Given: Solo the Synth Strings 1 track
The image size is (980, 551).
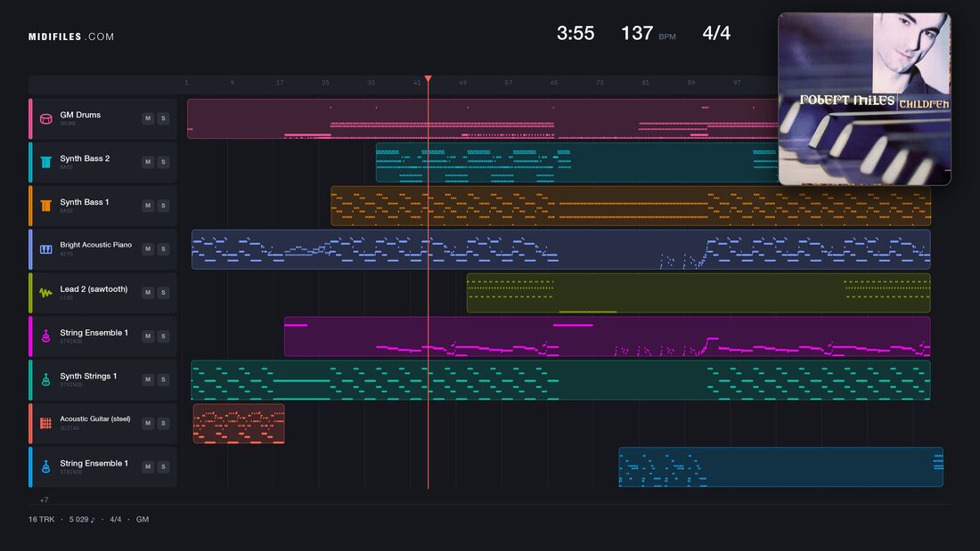Looking at the screenshot, I should (x=163, y=379).
